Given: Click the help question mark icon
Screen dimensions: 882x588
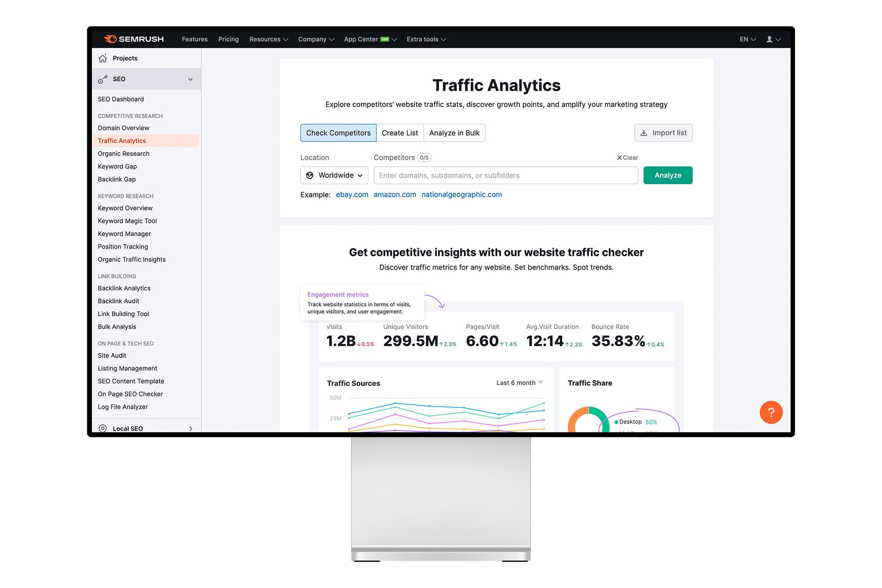Looking at the screenshot, I should [771, 412].
